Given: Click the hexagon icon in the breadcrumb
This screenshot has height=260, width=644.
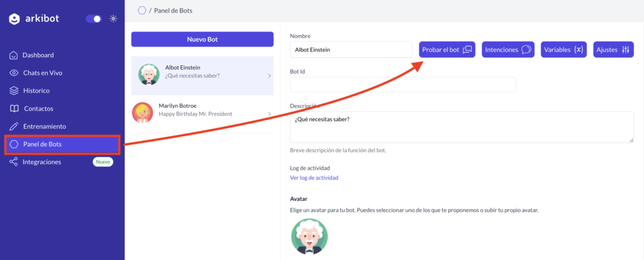Looking at the screenshot, I should point(142,11).
